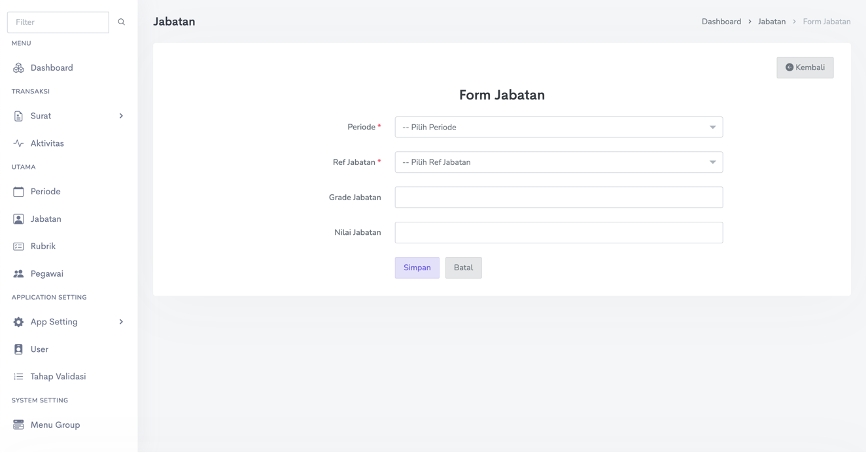Go back with Kembali button

click(805, 67)
